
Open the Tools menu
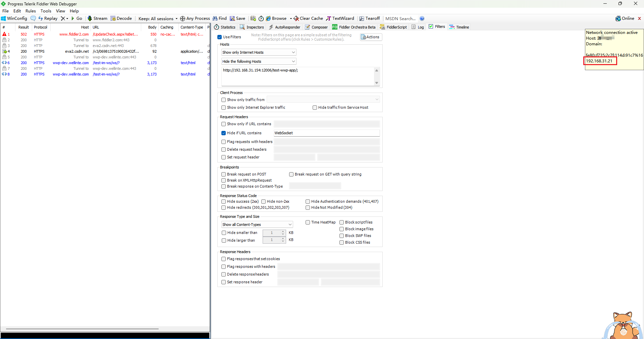click(46, 11)
